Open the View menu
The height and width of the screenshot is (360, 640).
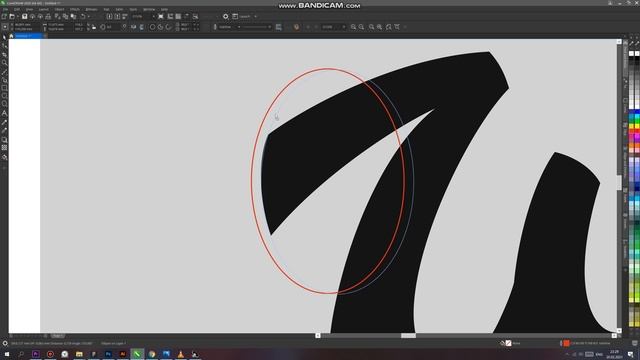[29, 9]
